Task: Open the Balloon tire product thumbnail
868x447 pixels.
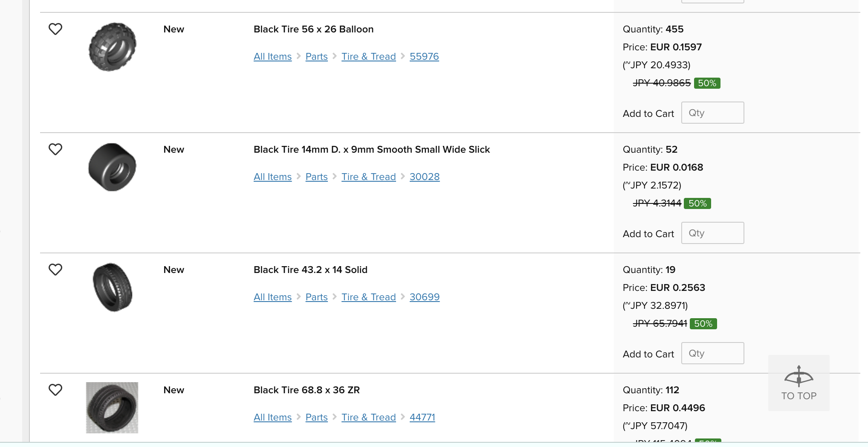Action: 112,47
